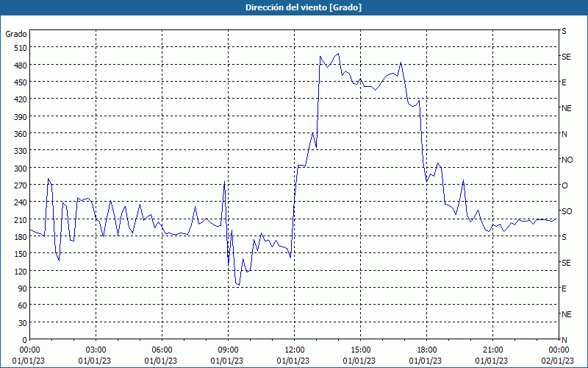Screen dimensions: 588x368
Task: Select the 60 y-axis tick label
Action: 23,305
